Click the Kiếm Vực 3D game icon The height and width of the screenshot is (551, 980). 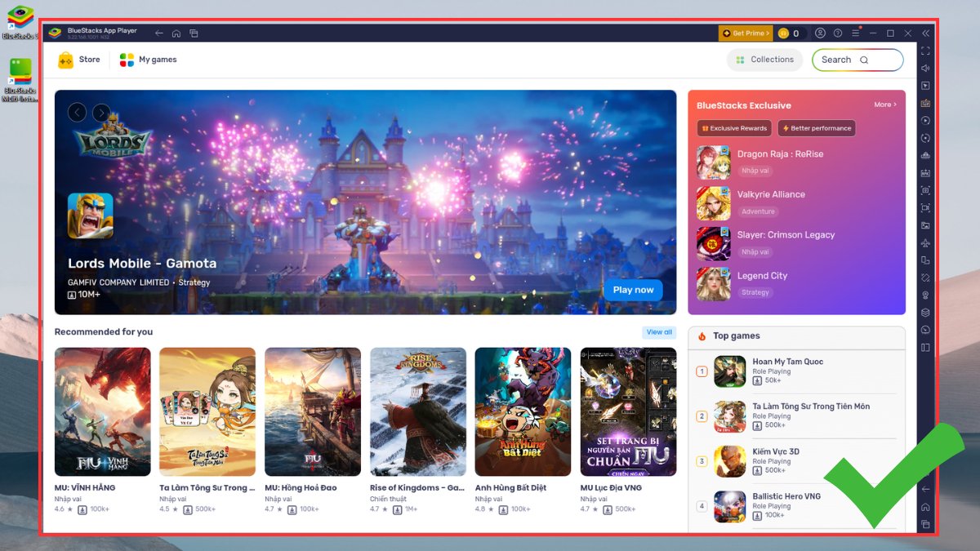click(x=729, y=461)
